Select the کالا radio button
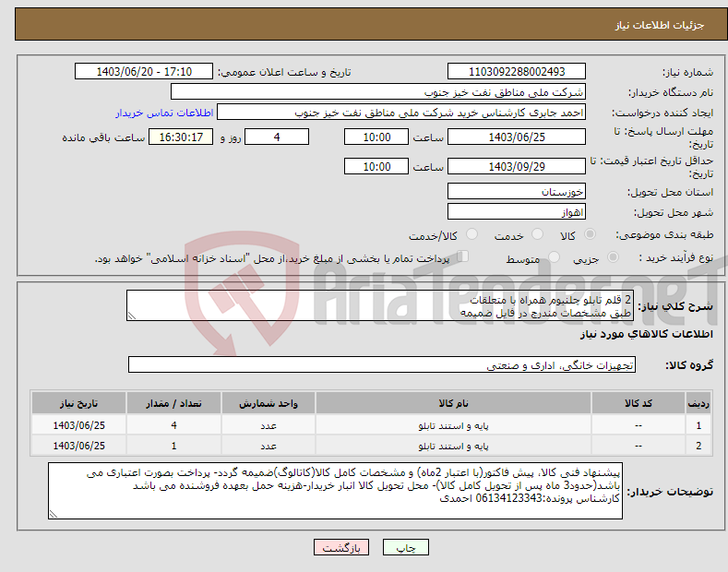Image resolution: width=728 pixels, height=572 pixels. tap(590, 234)
